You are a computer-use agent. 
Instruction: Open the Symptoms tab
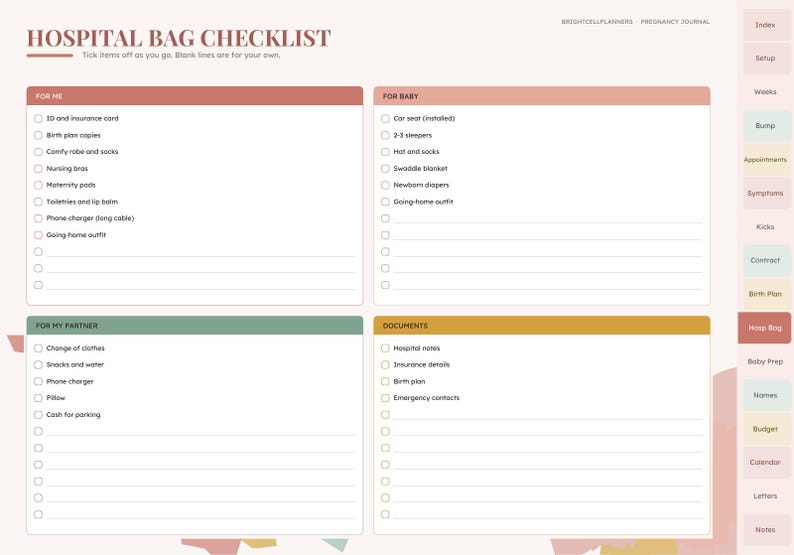766,193
